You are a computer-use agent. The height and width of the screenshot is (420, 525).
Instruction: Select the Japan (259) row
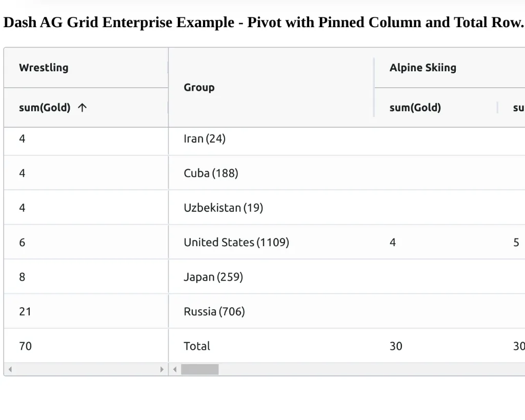[x=213, y=277]
